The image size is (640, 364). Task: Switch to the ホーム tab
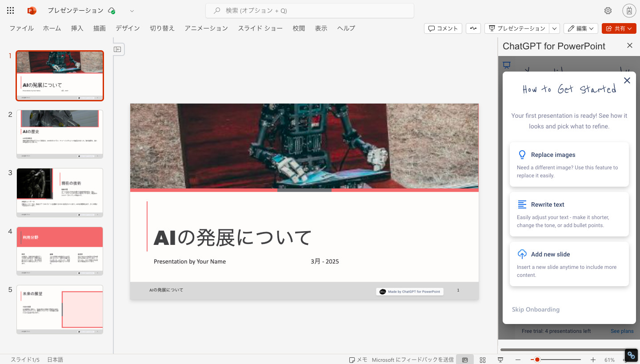point(52,28)
